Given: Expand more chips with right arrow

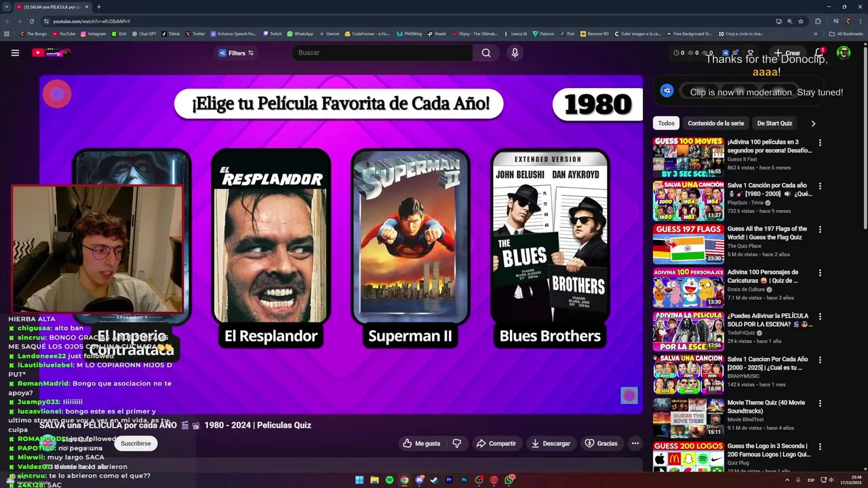Looking at the screenshot, I should point(813,123).
